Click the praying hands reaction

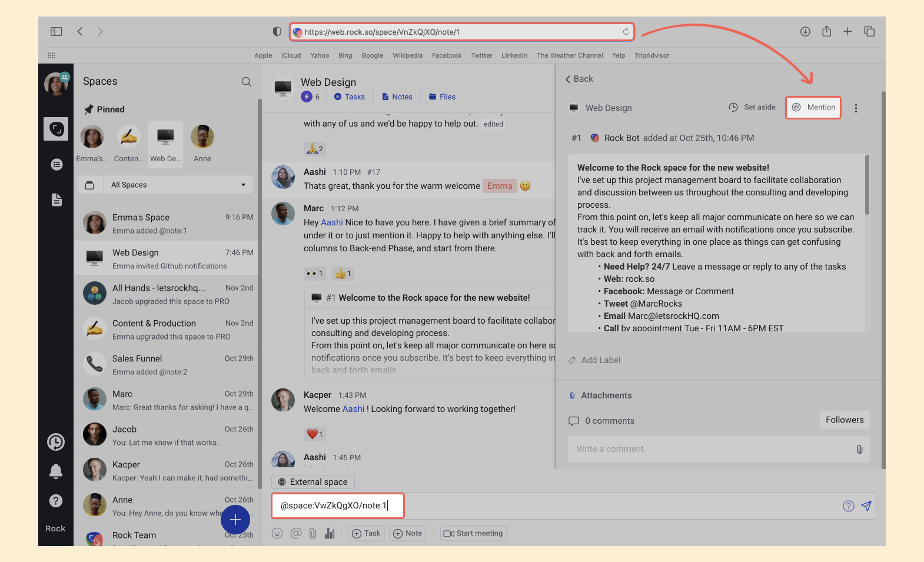[315, 149]
